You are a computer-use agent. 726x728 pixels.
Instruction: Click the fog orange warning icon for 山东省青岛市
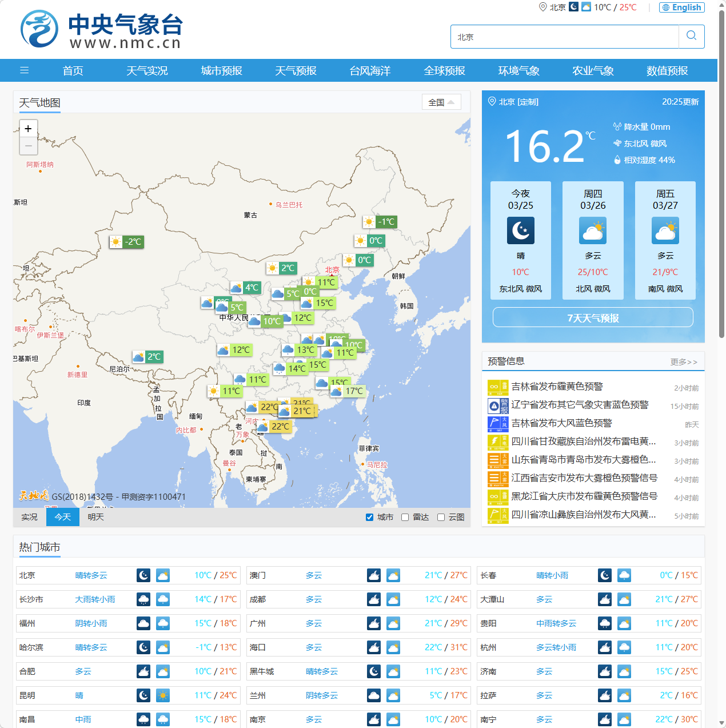coord(498,460)
